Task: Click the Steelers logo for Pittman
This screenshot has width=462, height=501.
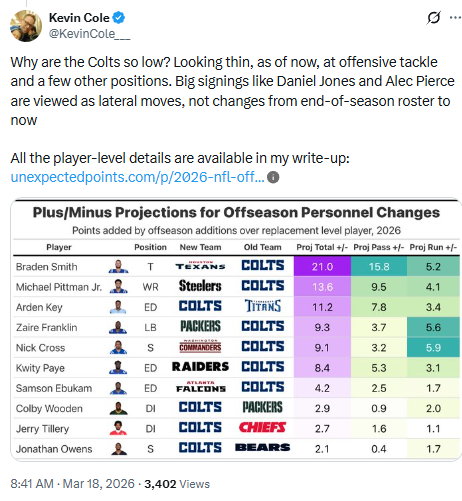Action: tap(200, 286)
